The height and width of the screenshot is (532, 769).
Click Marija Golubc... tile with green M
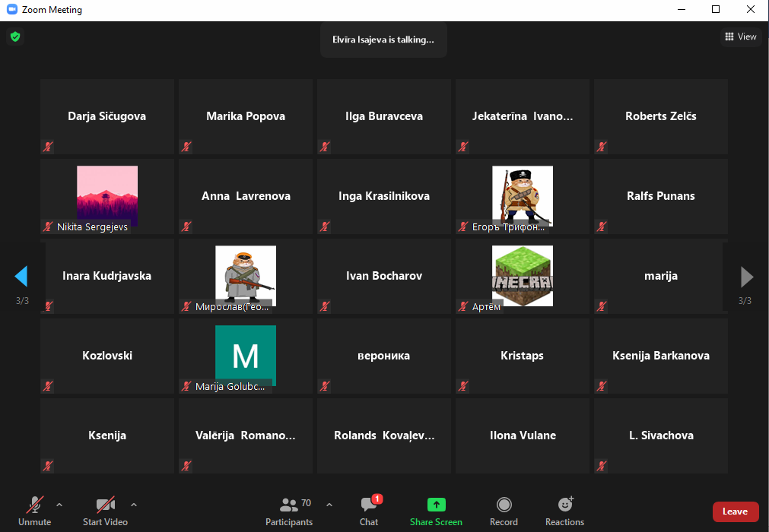click(246, 356)
